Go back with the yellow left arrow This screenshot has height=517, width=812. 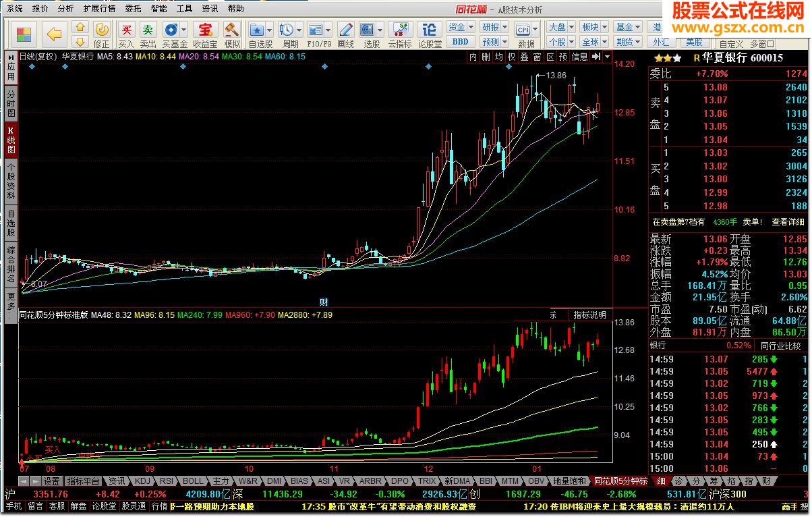(55, 34)
